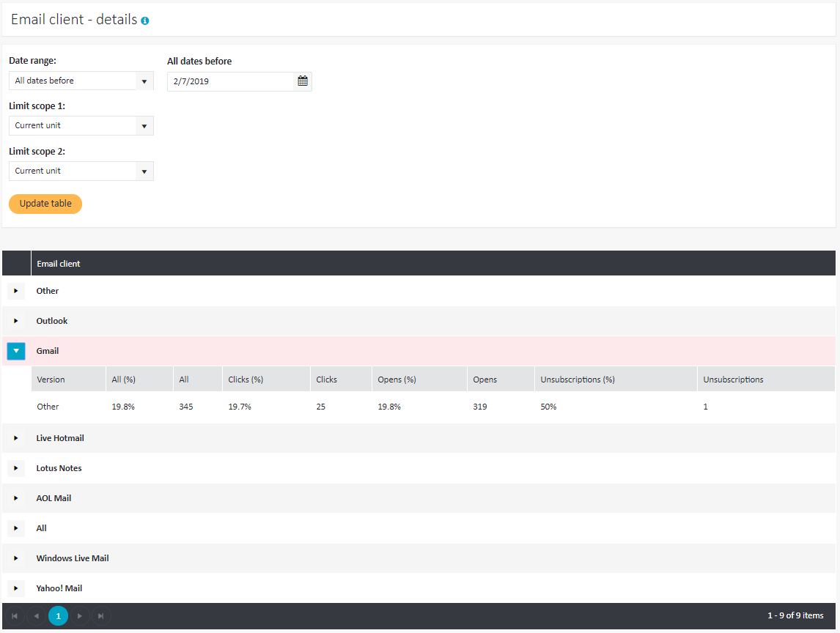Viewport: 840px width, 633px height.
Task: Jump to the last page of results
Action: coord(101,616)
